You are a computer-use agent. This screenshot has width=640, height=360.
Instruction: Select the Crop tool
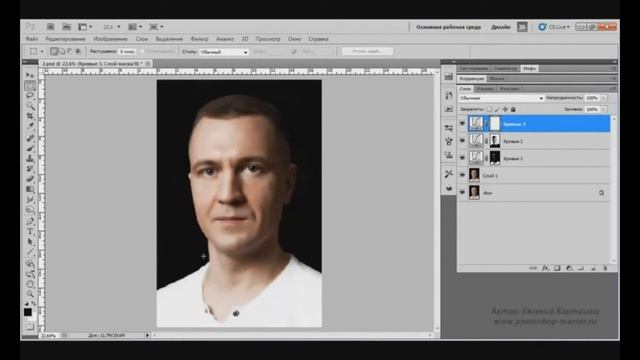(x=30, y=116)
